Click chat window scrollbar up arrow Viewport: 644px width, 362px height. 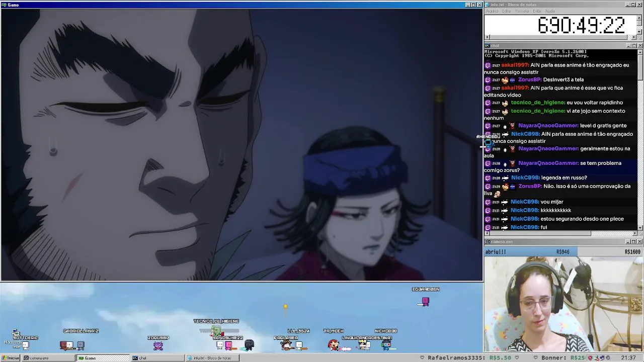(640, 52)
